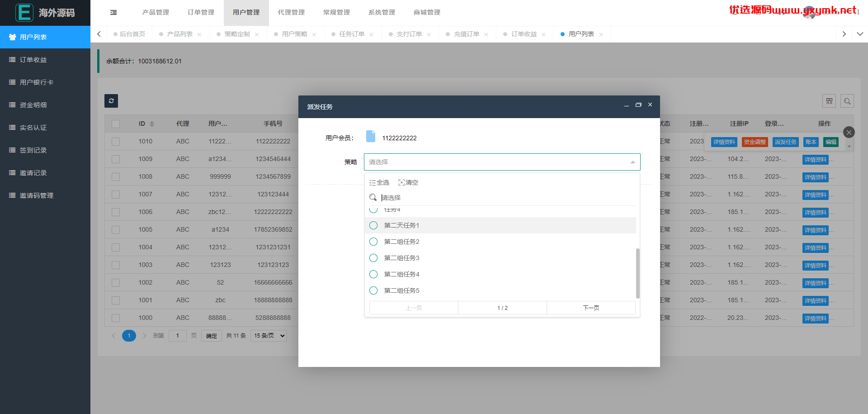Toggle sidebar collapse hamburger icon
The width and height of the screenshot is (868, 414).
[113, 13]
